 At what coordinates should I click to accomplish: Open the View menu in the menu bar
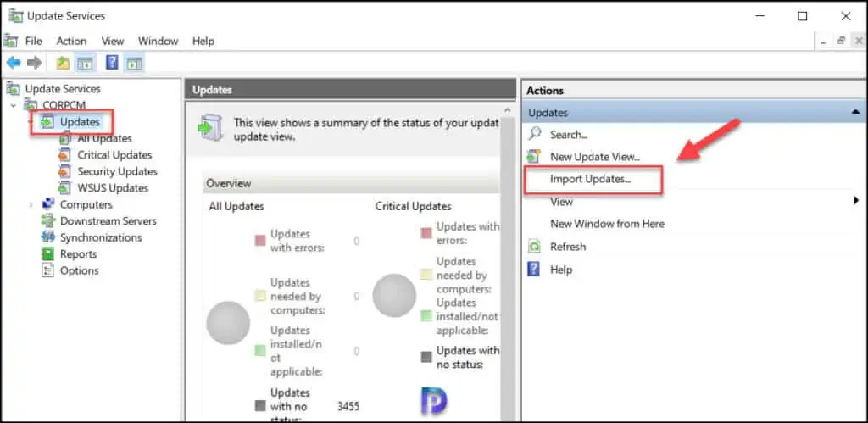coord(113,41)
